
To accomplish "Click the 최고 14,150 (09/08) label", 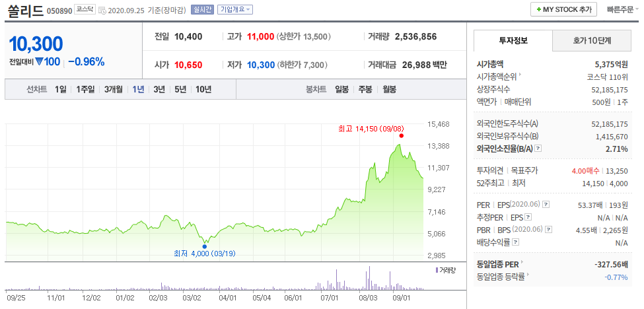I will click(x=370, y=129).
